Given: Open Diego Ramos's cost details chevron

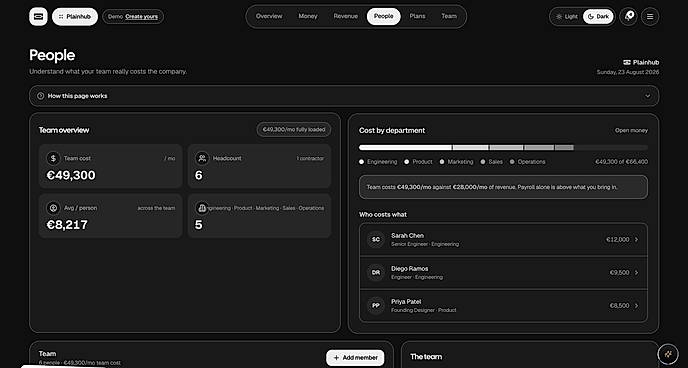Looking at the screenshot, I should 637,272.
